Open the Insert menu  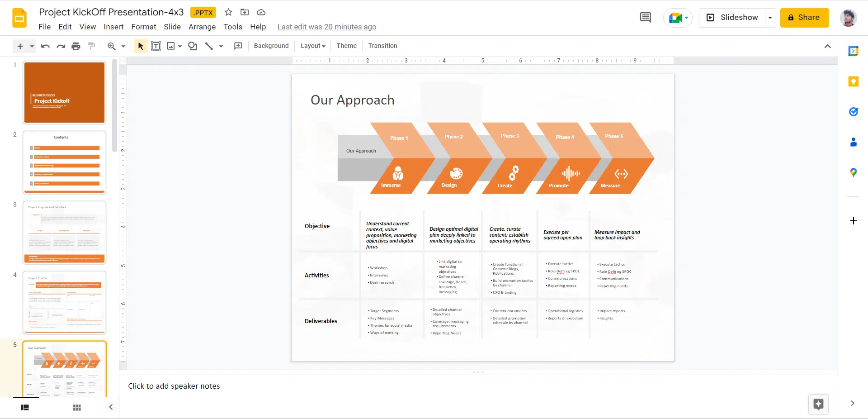pos(113,27)
